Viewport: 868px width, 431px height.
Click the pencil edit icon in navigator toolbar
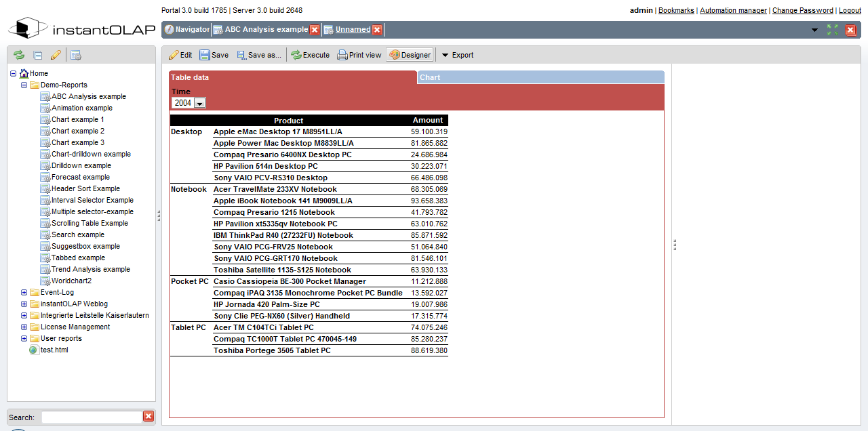pos(56,55)
